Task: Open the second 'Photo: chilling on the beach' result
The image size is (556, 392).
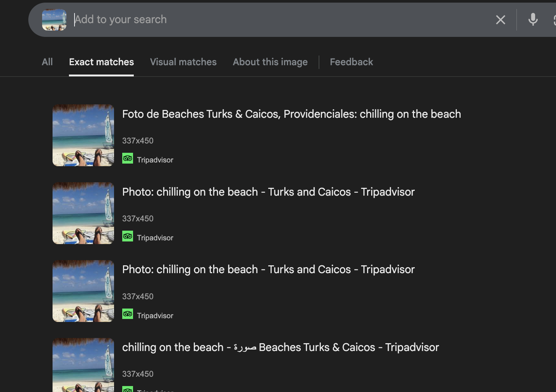Action: click(268, 192)
